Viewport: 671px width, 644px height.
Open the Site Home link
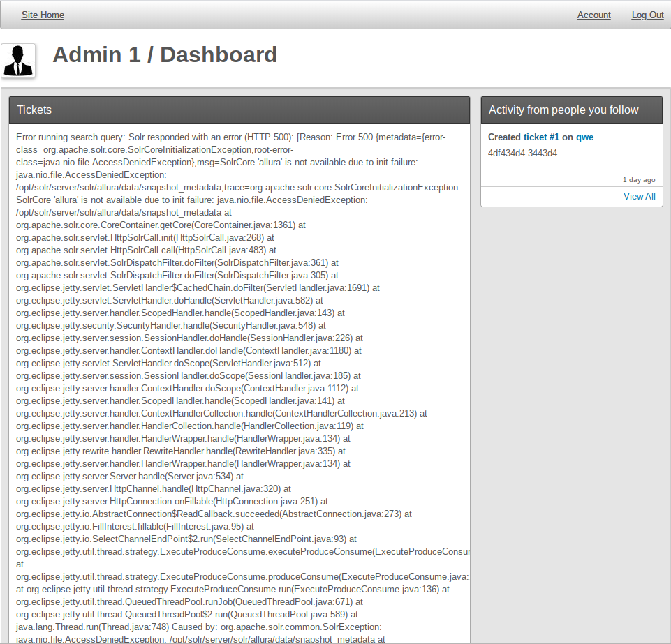point(43,15)
